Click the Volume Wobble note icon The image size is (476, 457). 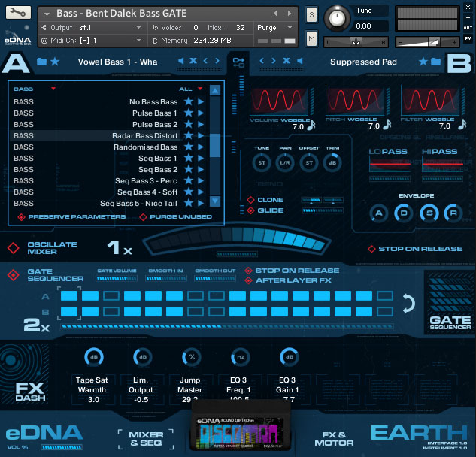click(311, 126)
